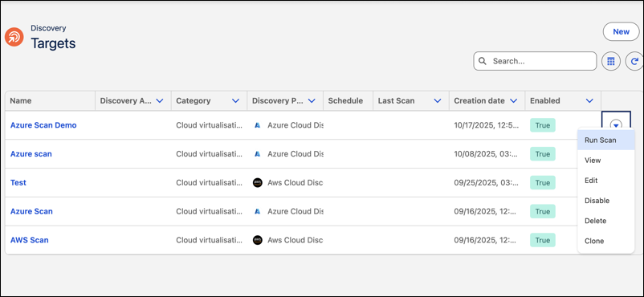Click the AWS icon in AWS Scan row
Viewport: 644px width, 297px height.
pos(258,240)
